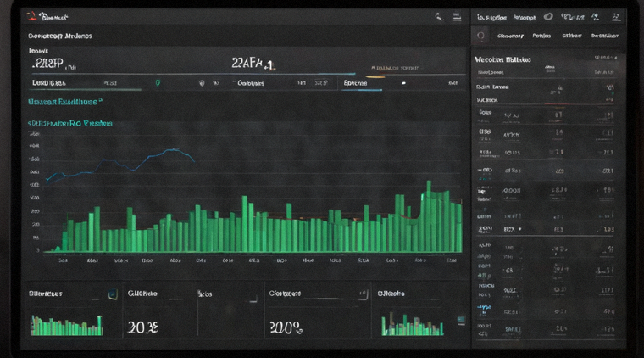Select the blue-underlined tab in stats row

click(x=362, y=83)
